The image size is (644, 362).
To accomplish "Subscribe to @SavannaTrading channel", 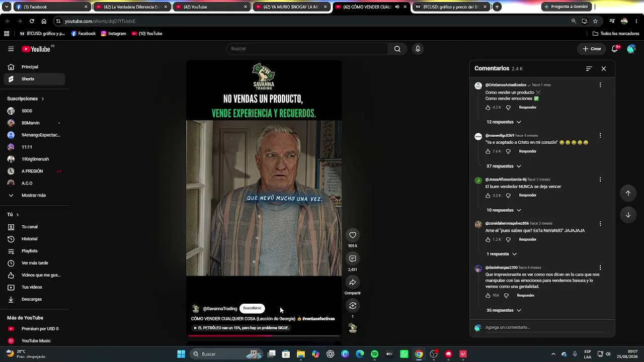I will (252, 308).
